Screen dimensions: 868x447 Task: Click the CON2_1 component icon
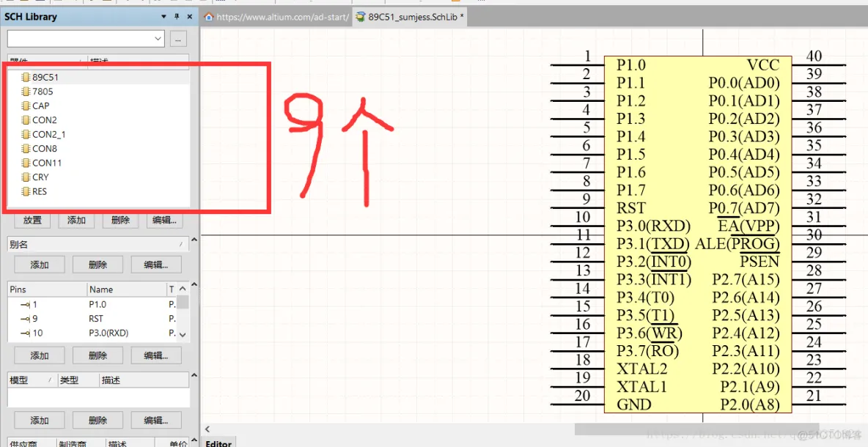coord(26,134)
